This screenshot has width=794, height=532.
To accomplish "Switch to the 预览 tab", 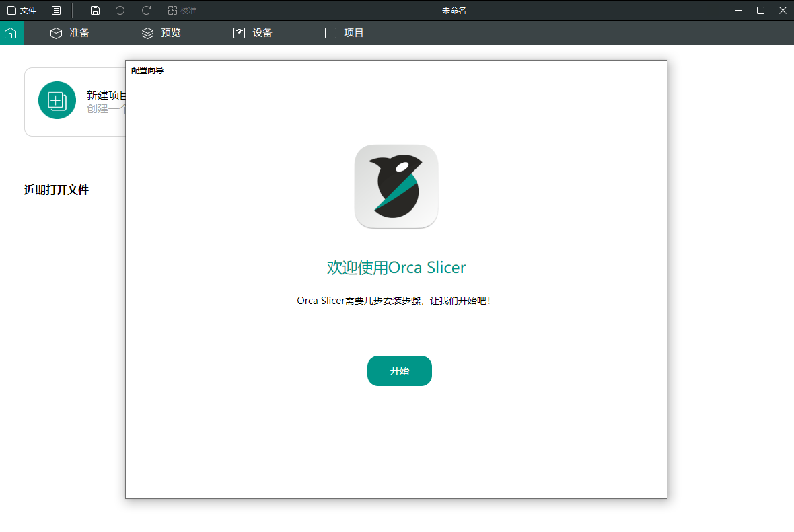I will 161,33.
